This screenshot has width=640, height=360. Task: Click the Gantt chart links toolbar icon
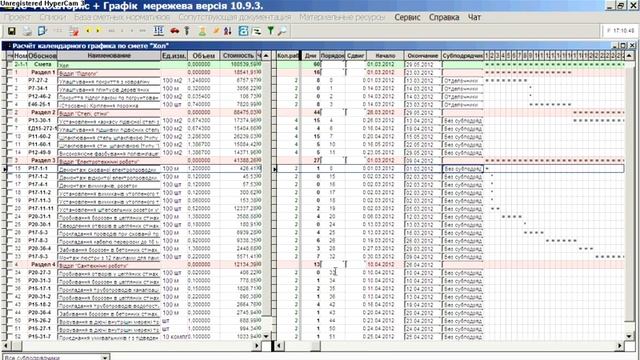click(257, 31)
